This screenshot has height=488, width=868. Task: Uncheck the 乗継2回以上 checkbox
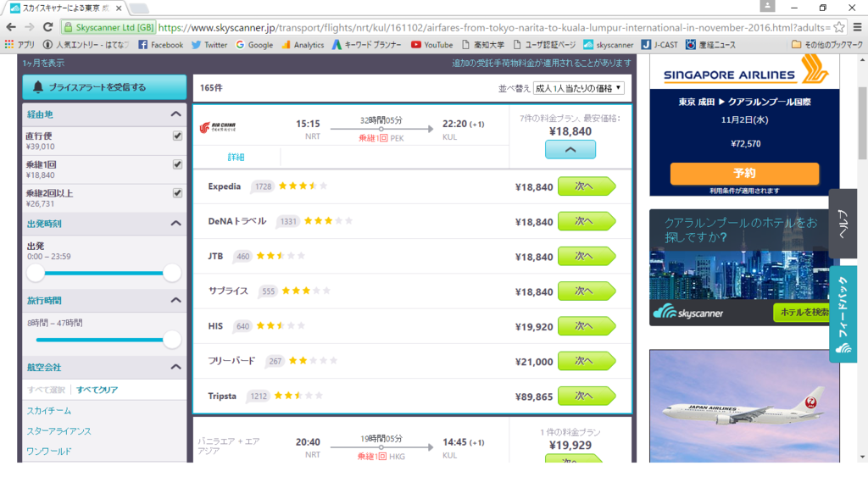tap(177, 193)
